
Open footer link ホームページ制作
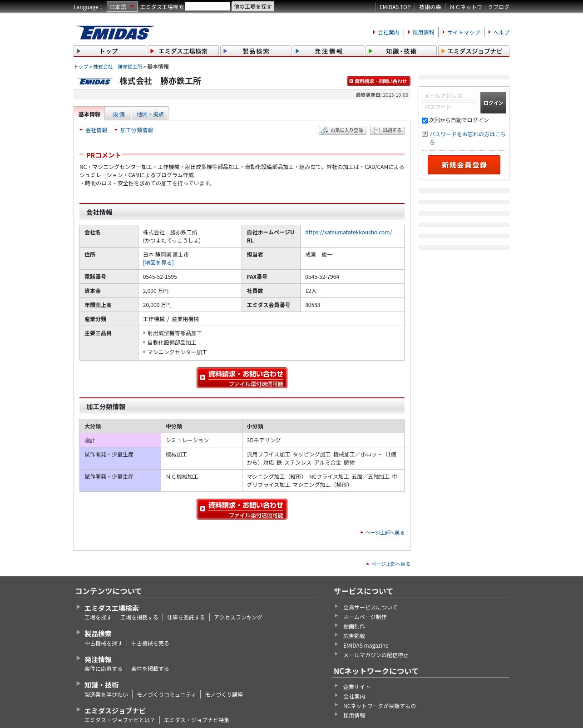(365, 617)
